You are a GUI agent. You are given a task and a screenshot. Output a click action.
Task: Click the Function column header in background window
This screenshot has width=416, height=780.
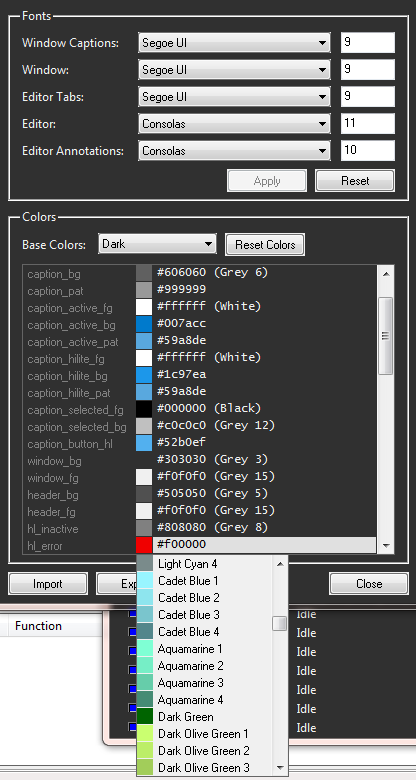tap(38, 626)
